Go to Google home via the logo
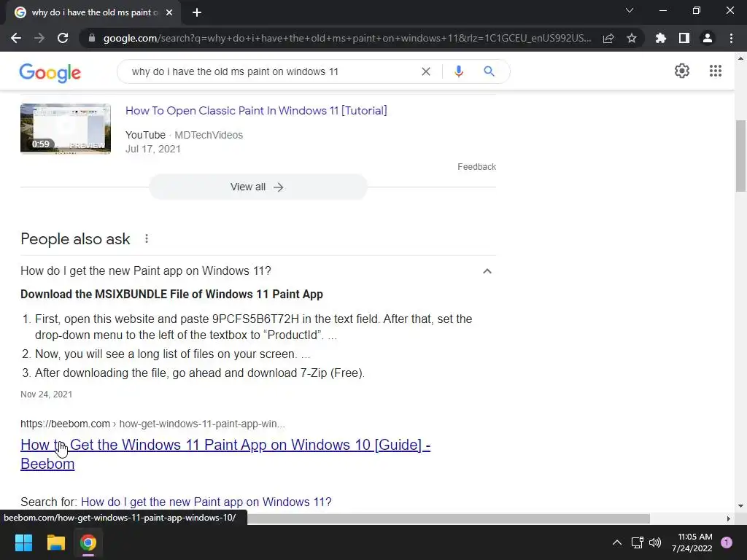Screen dimensions: 747x560 click(50, 73)
